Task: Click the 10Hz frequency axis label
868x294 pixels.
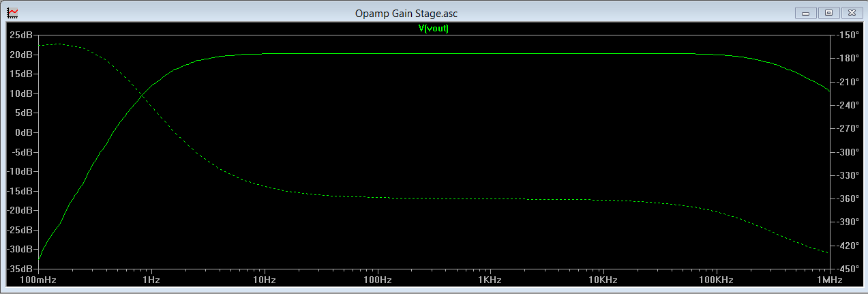Action: pyautogui.click(x=265, y=280)
